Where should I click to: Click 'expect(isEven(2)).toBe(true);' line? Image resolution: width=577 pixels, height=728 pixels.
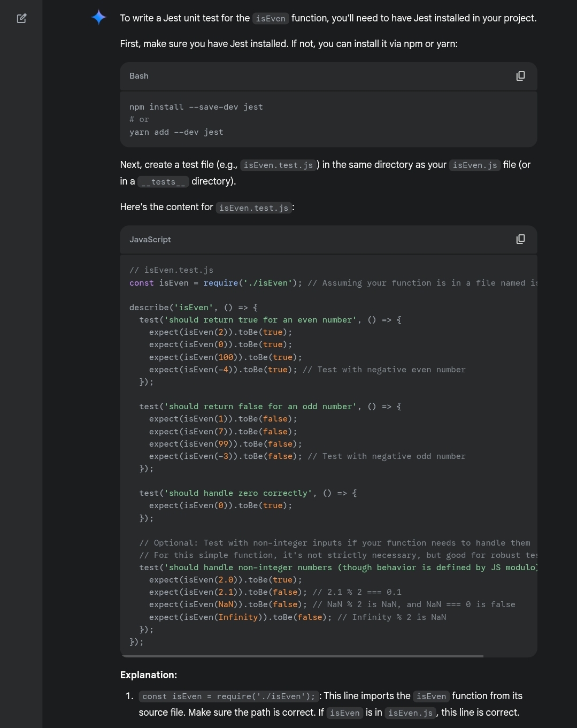pyautogui.click(x=221, y=332)
